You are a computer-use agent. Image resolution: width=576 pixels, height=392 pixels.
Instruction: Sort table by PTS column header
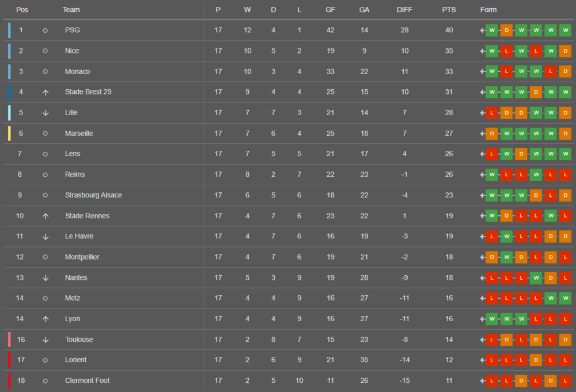[449, 10]
